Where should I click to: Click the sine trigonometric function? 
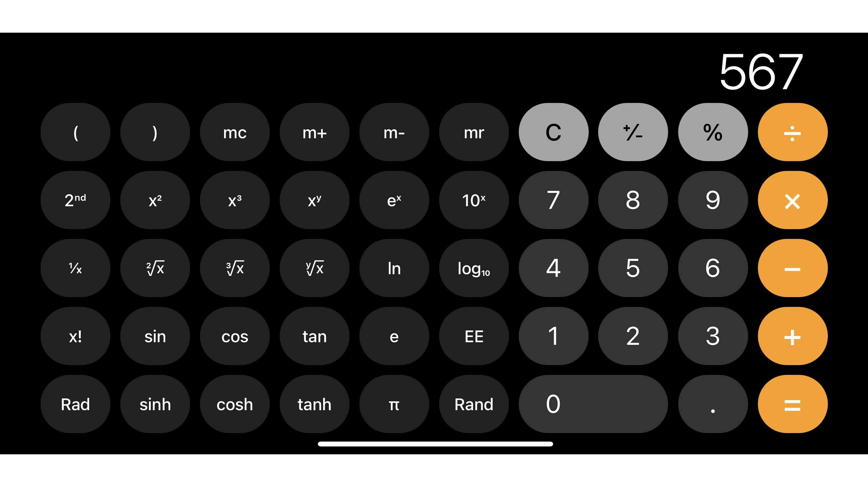156,336
